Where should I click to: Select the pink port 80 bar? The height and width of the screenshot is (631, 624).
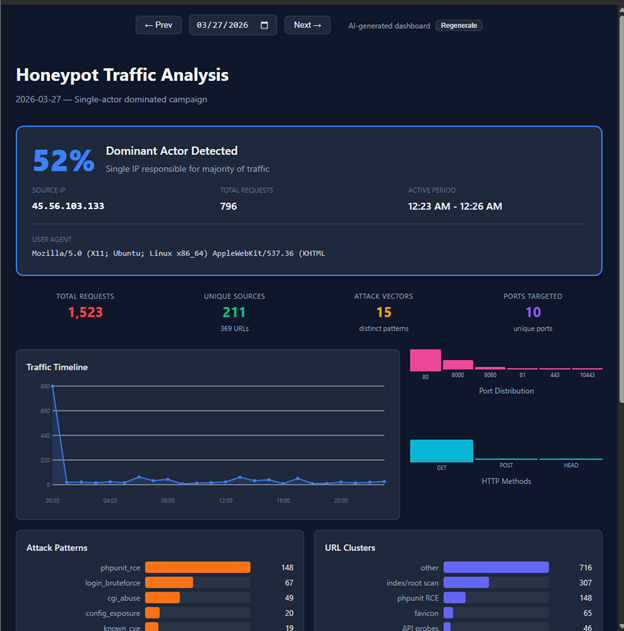coord(425,360)
